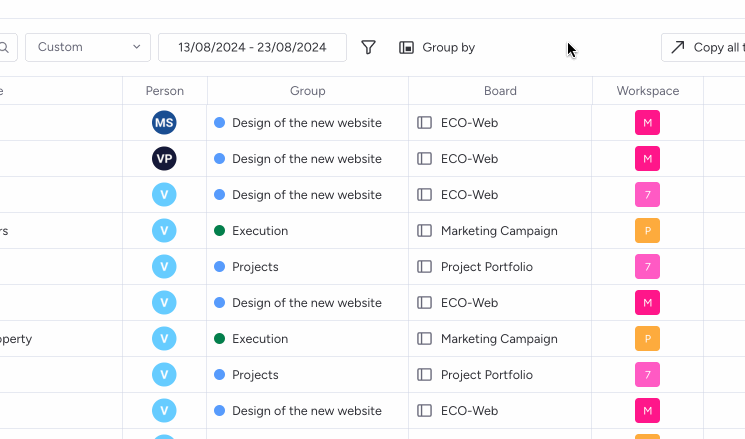Sort by the Person column header

(x=164, y=91)
